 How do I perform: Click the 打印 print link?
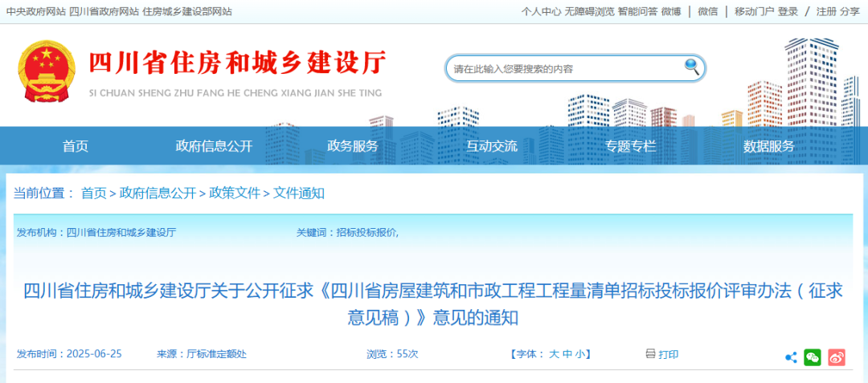(668, 354)
